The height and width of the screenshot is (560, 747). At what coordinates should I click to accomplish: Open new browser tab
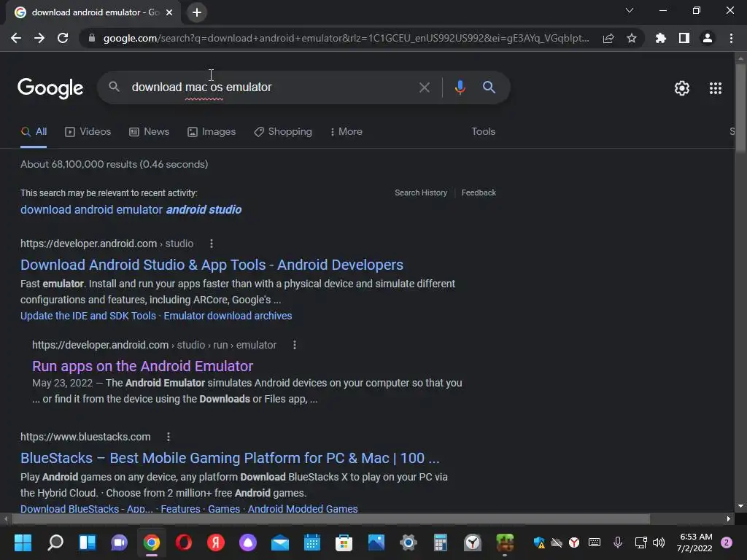pos(197,12)
